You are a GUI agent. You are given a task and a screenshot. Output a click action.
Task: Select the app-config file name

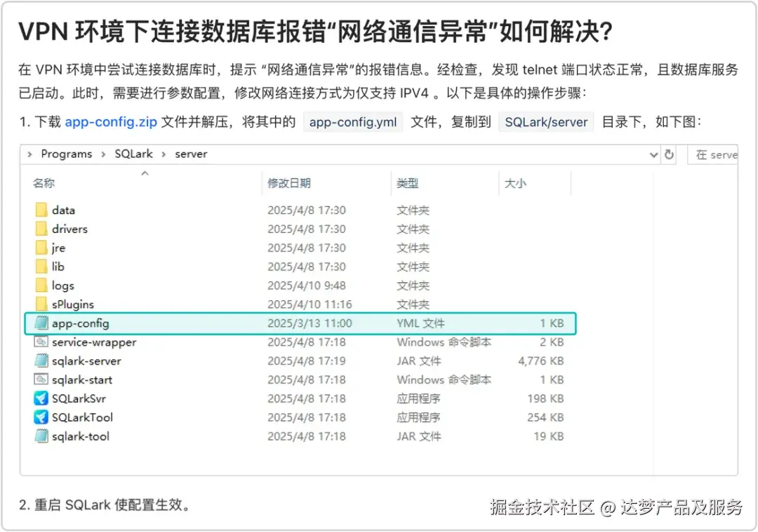click(80, 324)
